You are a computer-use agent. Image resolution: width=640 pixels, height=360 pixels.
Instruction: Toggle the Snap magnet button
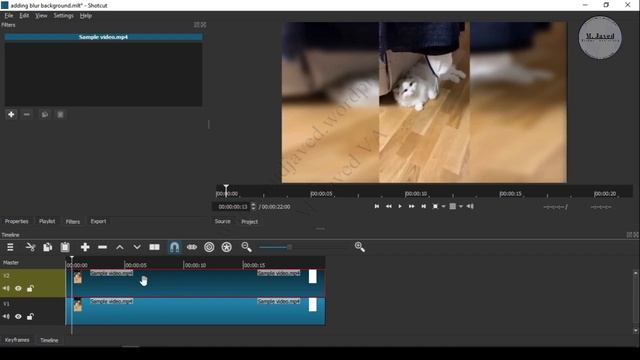[x=174, y=247]
